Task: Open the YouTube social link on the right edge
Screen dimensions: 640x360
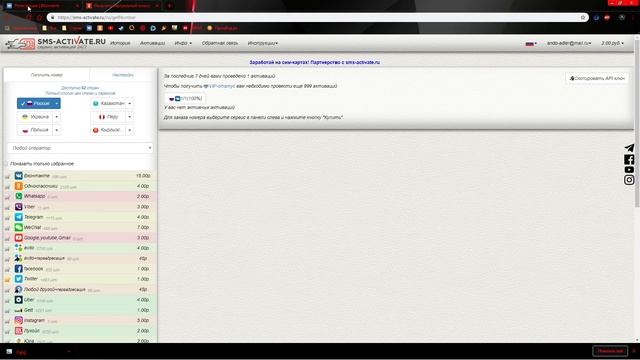Action: coord(629,169)
